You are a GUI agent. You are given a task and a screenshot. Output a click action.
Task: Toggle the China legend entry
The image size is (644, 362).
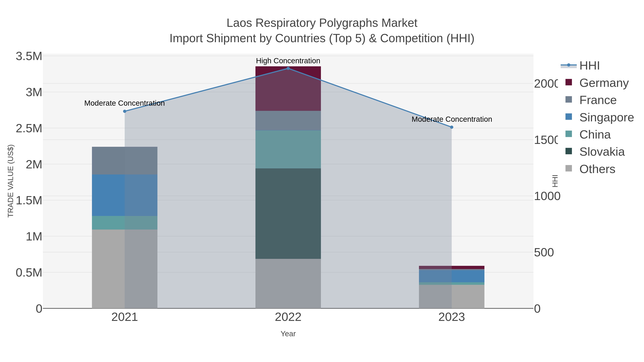click(x=588, y=135)
